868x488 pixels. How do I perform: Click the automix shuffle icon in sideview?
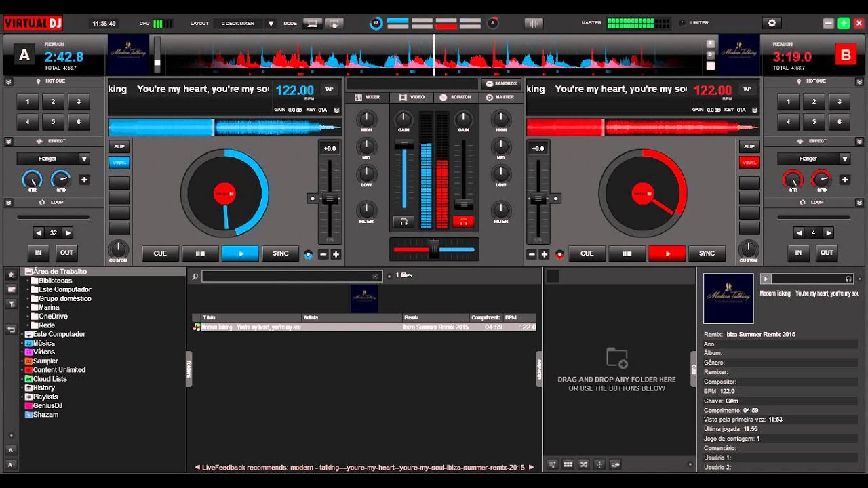point(584,464)
